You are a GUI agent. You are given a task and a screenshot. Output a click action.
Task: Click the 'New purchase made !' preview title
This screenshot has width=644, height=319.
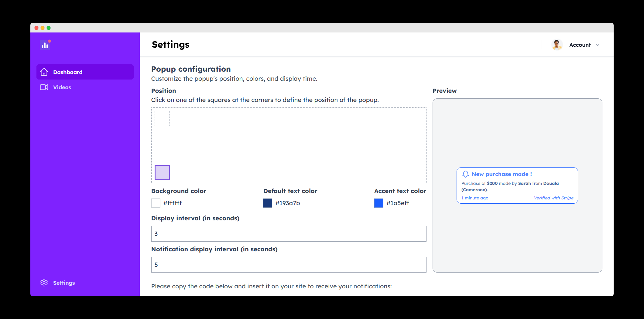502,174
